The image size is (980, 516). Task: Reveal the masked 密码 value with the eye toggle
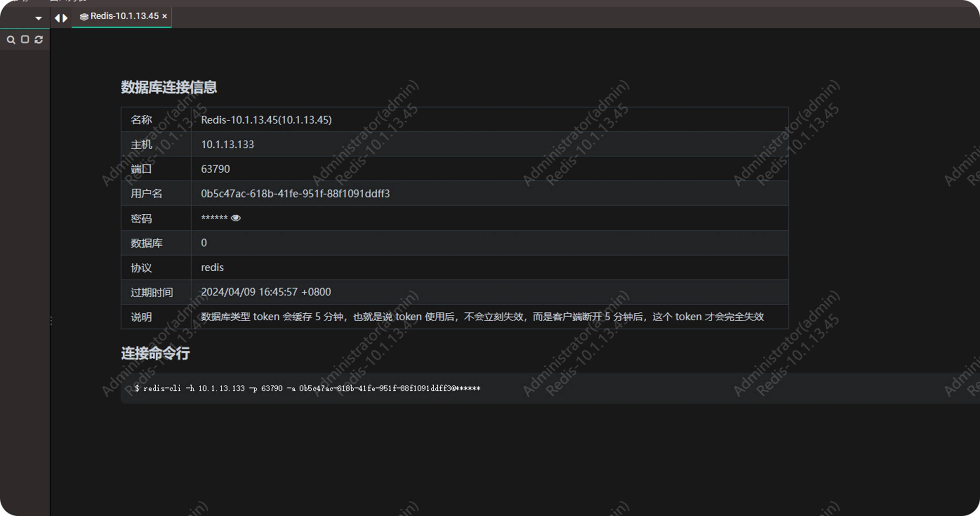pos(236,218)
